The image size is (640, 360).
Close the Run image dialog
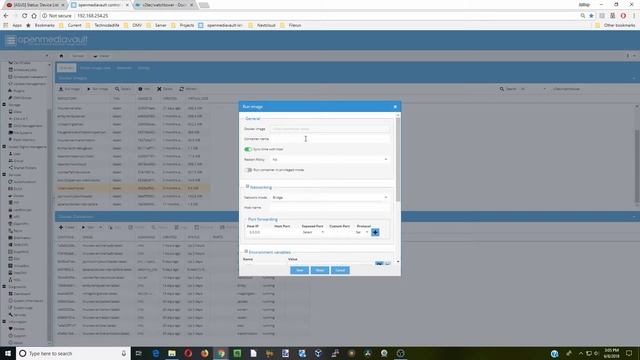point(395,107)
